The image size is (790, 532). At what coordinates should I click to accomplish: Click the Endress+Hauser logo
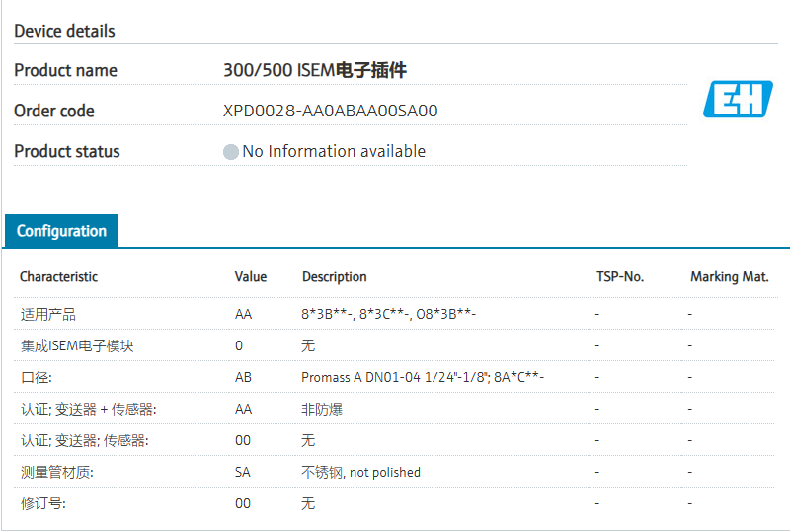tap(738, 99)
